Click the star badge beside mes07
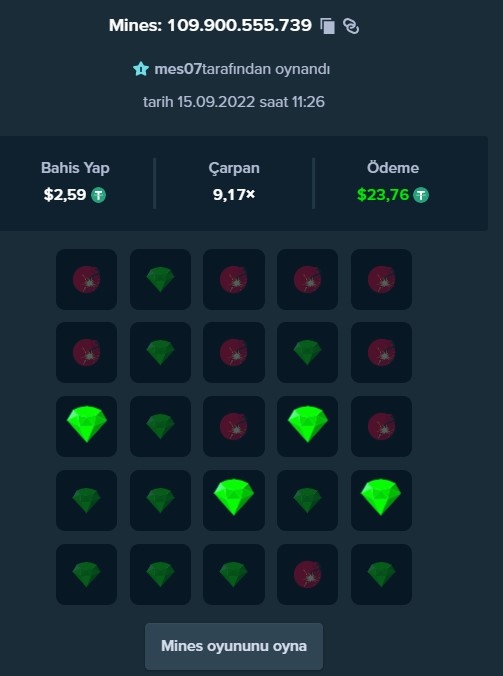Viewport: 503px width, 676px height. pyautogui.click(x=141, y=69)
